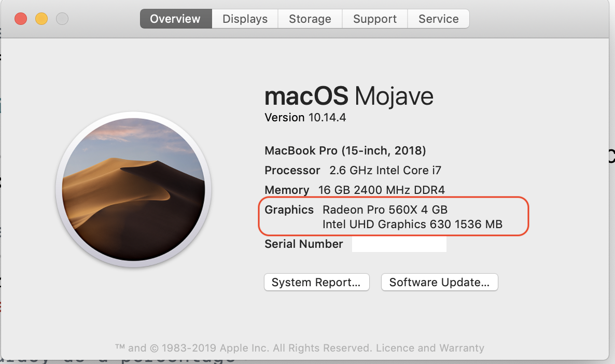This screenshot has height=364, width=615.
Task: Open System Report
Action: [316, 283]
